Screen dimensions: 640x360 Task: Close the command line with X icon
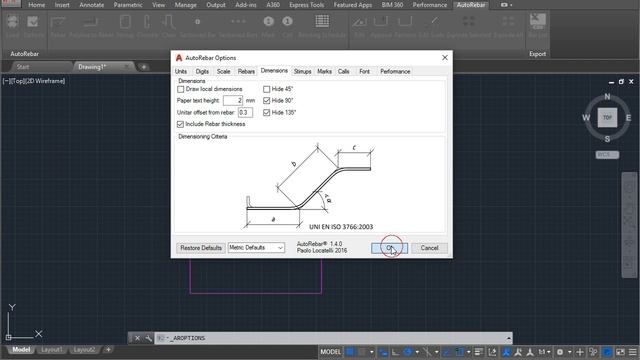click(x=137, y=338)
